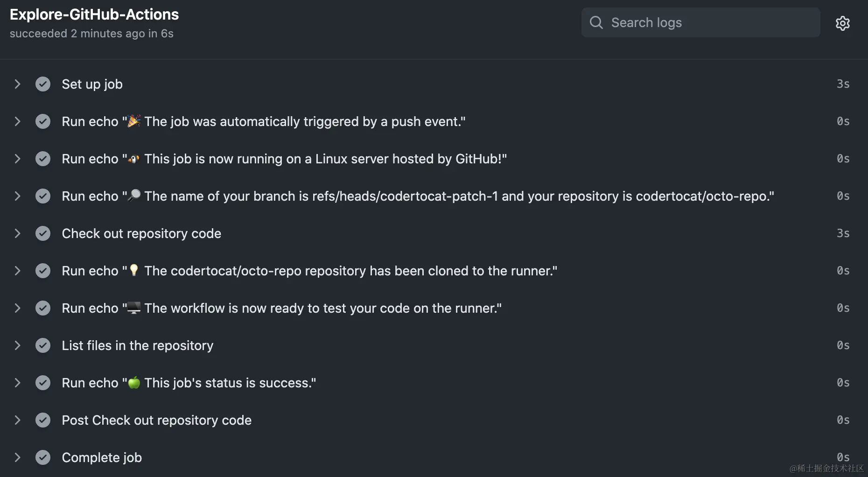868x477 pixels.
Task: Select the branch name echo step
Action: [417, 196]
